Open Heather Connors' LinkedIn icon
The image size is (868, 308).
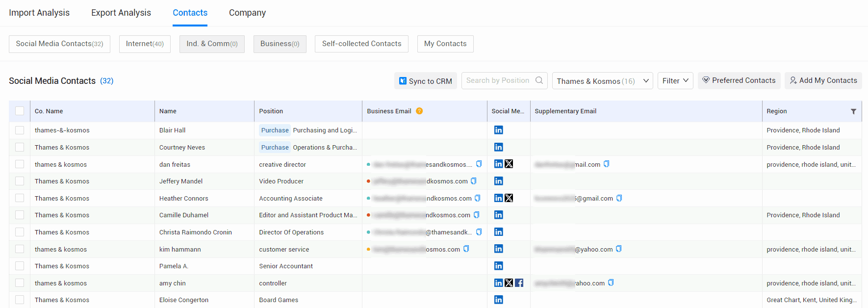point(498,198)
